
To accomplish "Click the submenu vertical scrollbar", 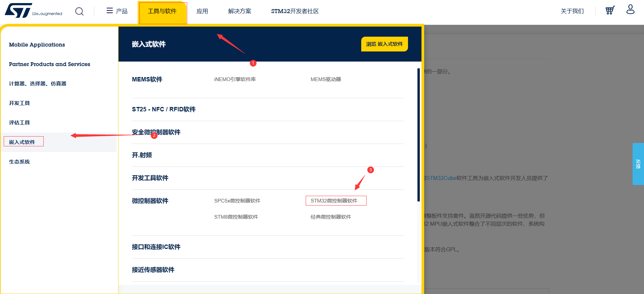I will [x=418, y=135].
